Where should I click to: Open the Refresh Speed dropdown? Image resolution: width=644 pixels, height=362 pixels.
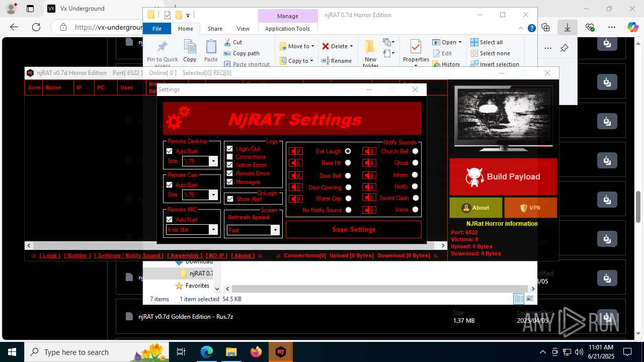point(275,230)
